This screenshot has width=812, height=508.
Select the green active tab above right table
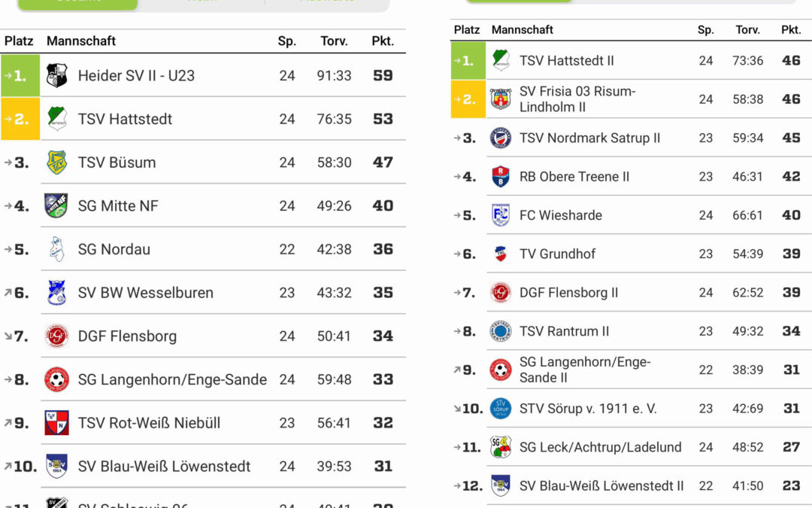click(520, 1)
